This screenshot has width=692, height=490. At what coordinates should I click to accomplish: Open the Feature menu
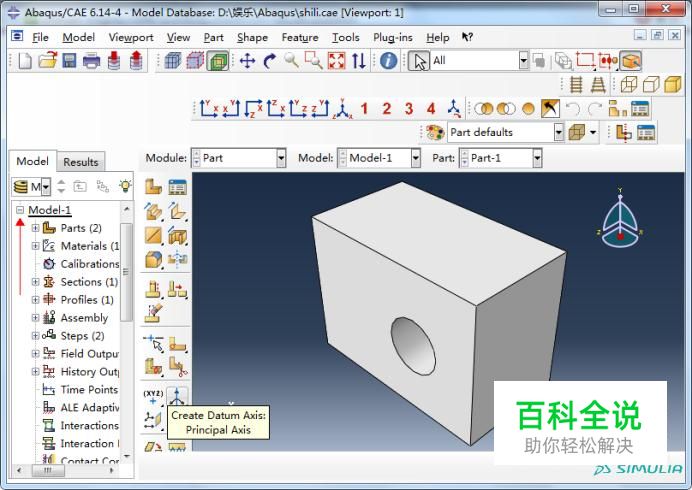point(300,38)
